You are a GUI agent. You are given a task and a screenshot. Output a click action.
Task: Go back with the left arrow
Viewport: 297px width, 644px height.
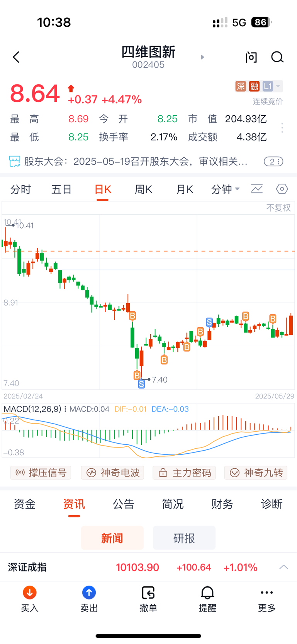pos(16,57)
